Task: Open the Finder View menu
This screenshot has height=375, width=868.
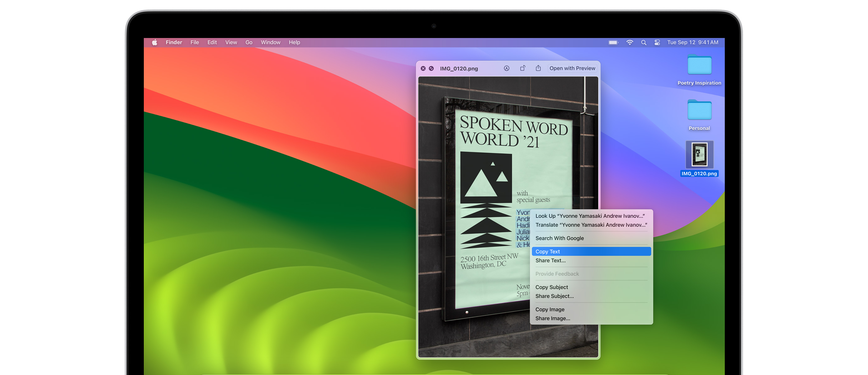Action: click(x=231, y=42)
